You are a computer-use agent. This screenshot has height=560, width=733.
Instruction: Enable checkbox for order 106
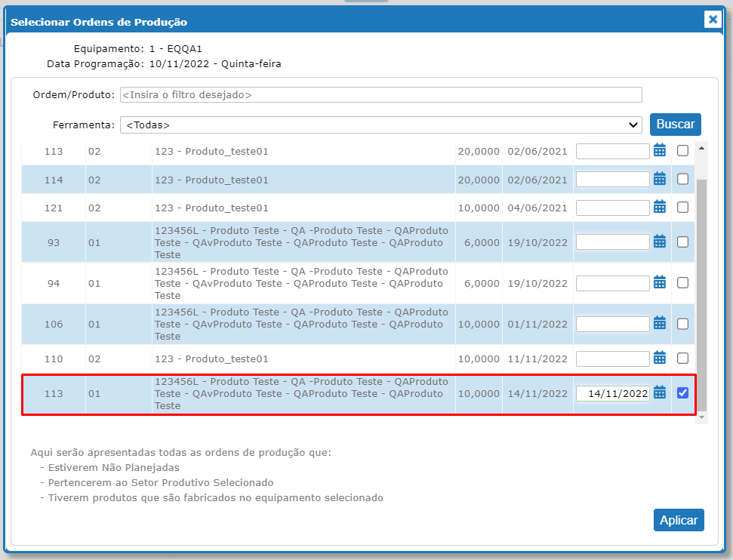tap(682, 324)
